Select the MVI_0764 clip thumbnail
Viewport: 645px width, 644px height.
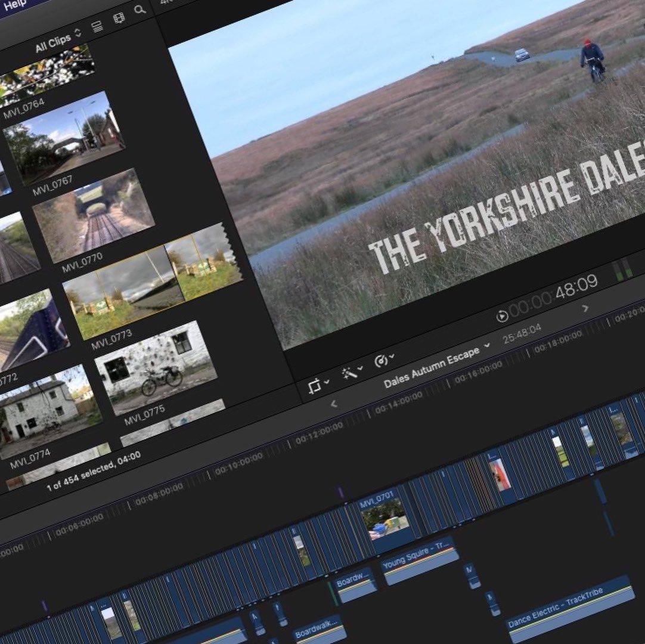click(x=46, y=75)
